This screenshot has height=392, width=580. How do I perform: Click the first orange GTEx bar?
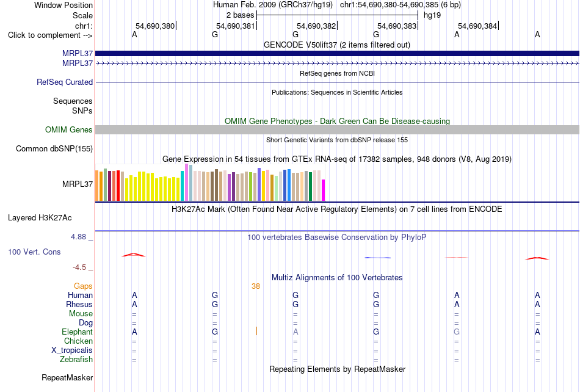click(97, 186)
